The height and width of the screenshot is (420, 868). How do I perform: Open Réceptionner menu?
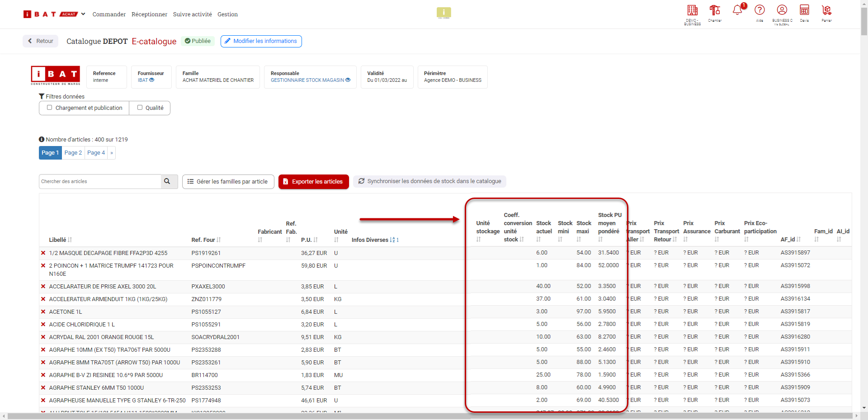(x=149, y=14)
